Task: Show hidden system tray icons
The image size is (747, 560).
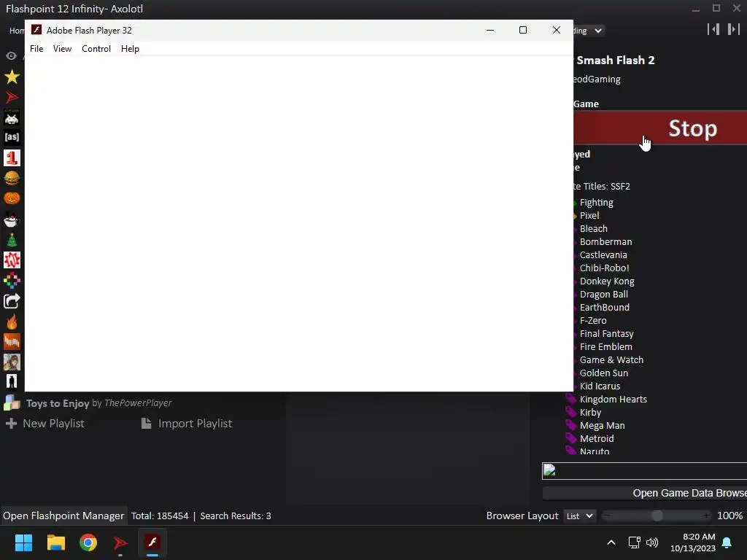Action: pyautogui.click(x=611, y=542)
